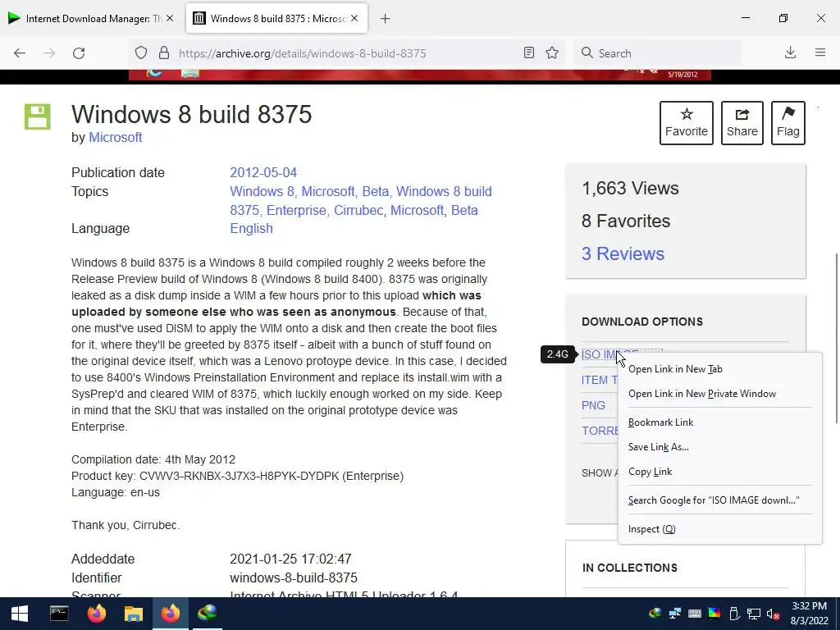Click the Favorite star button

tap(687, 123)
